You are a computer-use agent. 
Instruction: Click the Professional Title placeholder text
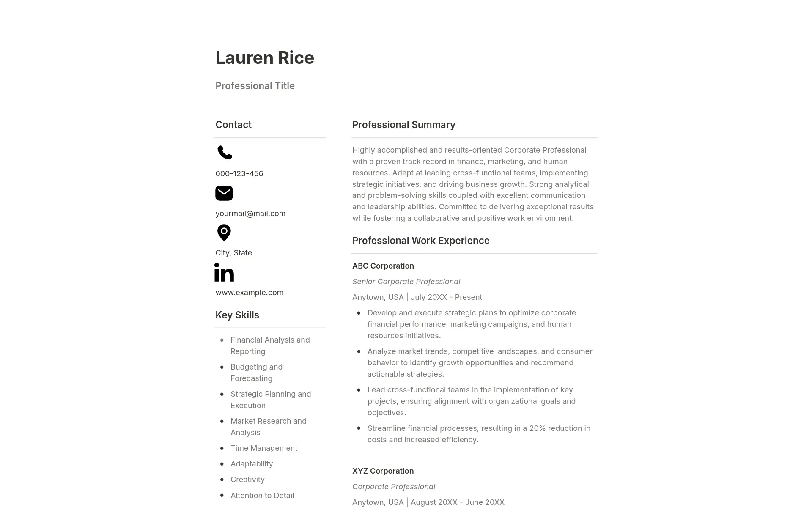pyautogui.click(x=255, y=86)
